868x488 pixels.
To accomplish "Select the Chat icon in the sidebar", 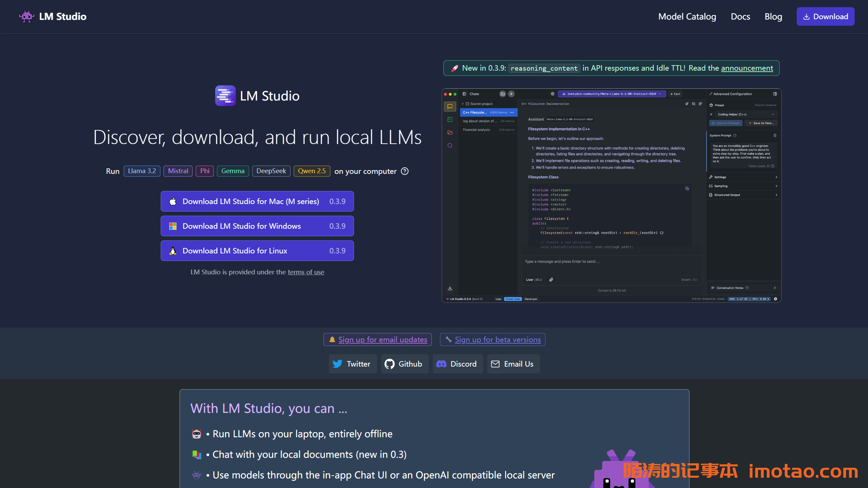I will (450, 106).
